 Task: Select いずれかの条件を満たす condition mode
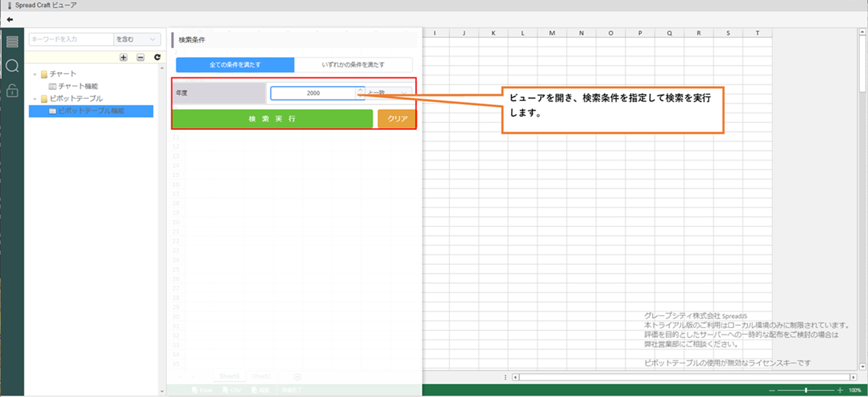[x=353, y=65]
